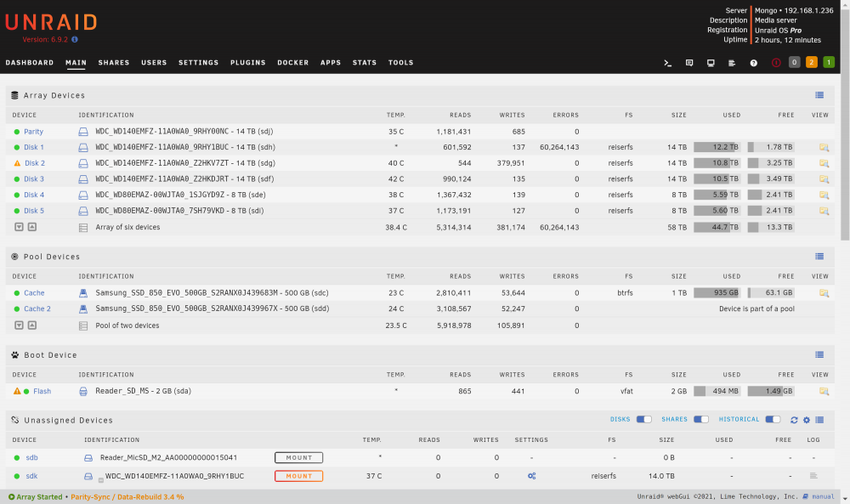Click the version info icon
Image resolution: width=850 pixels, height=504 pixels.
pyautogui.click(x=75, y=40)
